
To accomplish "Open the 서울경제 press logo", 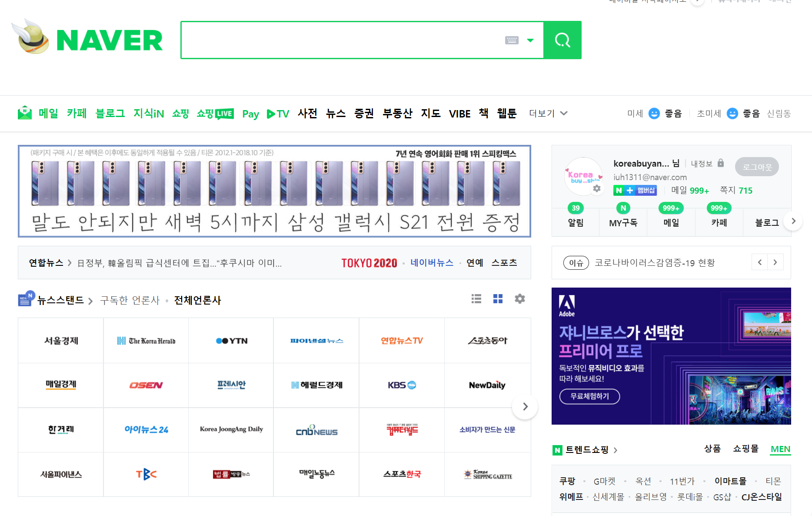I will pos(61,341).
